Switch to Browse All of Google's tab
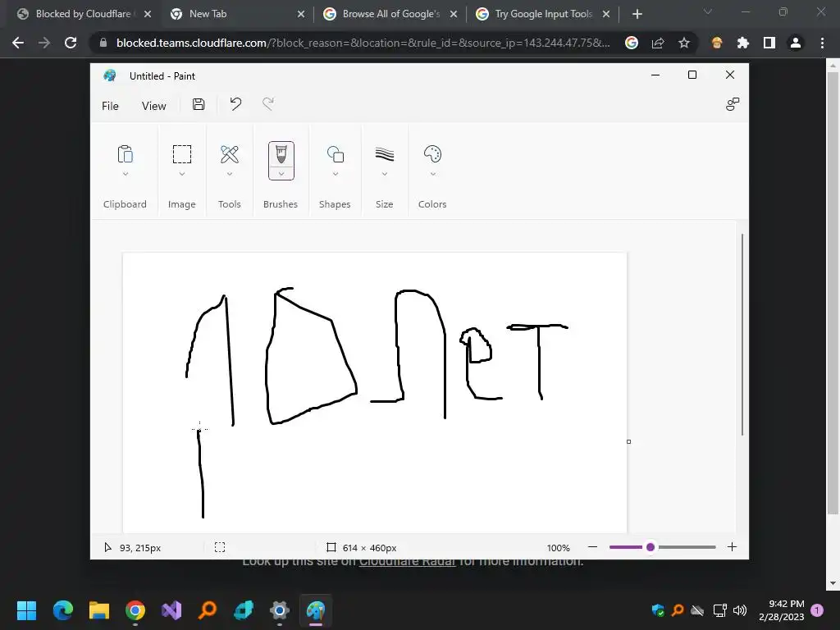The image size is (840, 630). point(391,14)
